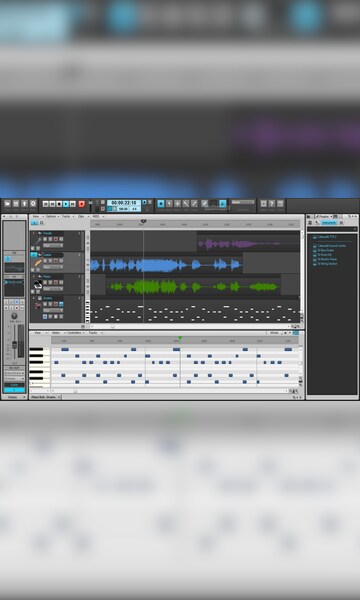Mute the Guitar track

45,261
